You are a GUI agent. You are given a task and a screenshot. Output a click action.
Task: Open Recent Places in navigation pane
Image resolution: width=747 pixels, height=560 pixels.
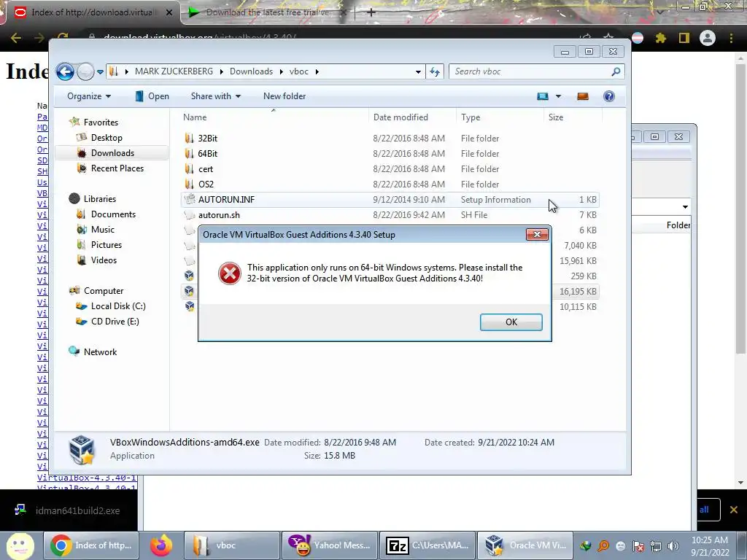click(x=117, y=168)
